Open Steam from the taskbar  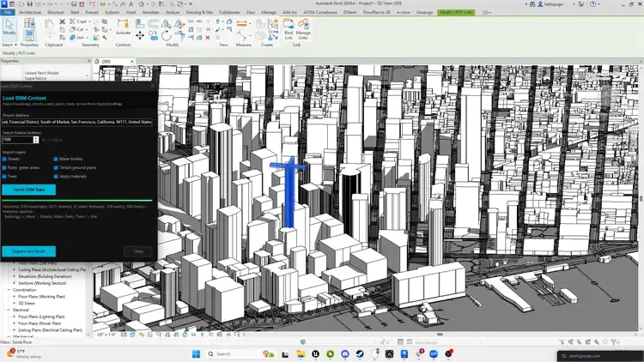click(x=360, y=353)
